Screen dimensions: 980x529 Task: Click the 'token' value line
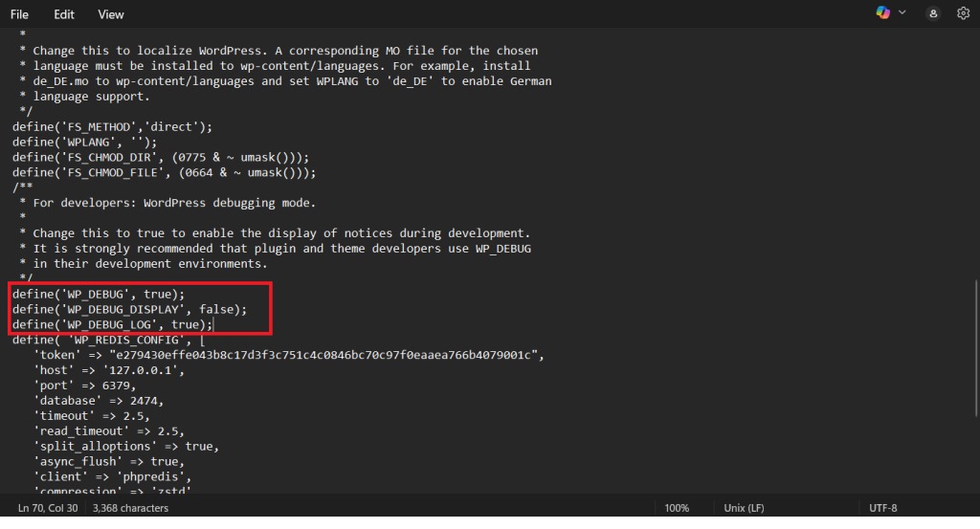289,355
